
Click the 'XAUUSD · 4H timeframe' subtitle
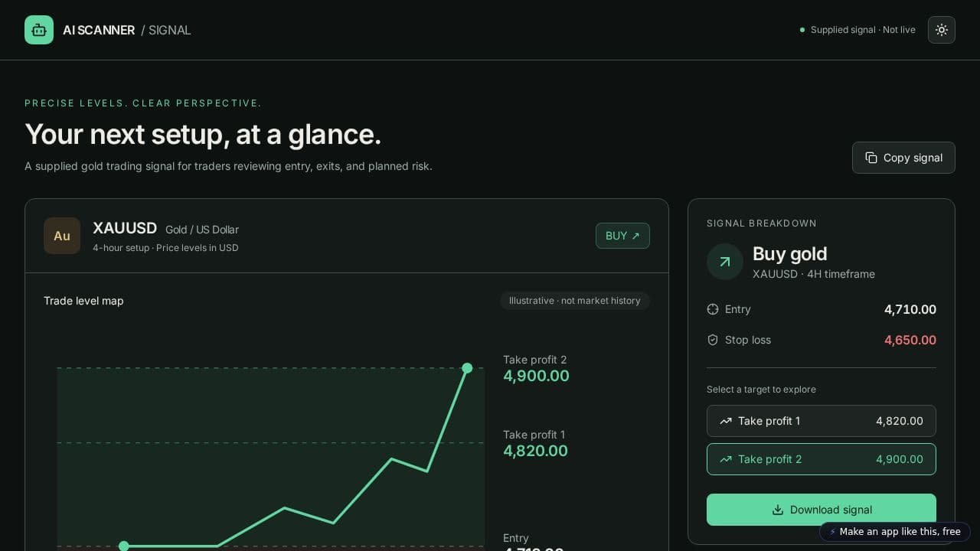point(814,274)
